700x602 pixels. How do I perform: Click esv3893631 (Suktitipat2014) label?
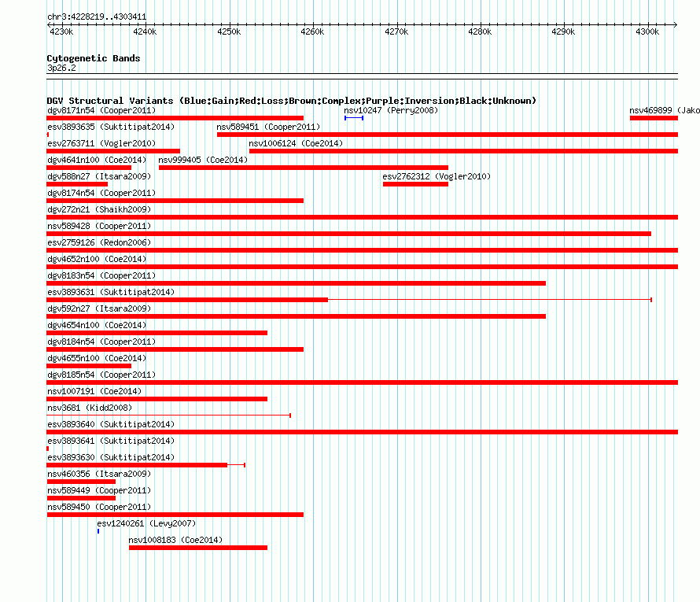[x=111, y=292]
